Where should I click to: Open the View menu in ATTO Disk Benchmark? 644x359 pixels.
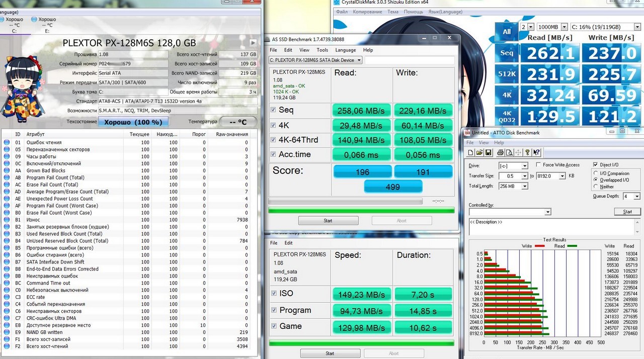pyautogui.click(x=484, y=143)
